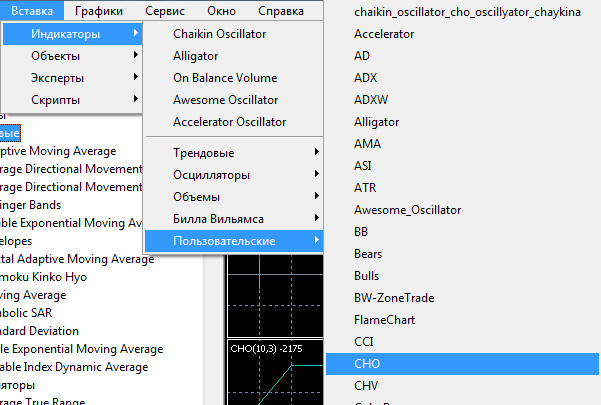Viewport: 601px width, 405px height.
Task: Expand arrow beside Трендовые
Action: 317,152
